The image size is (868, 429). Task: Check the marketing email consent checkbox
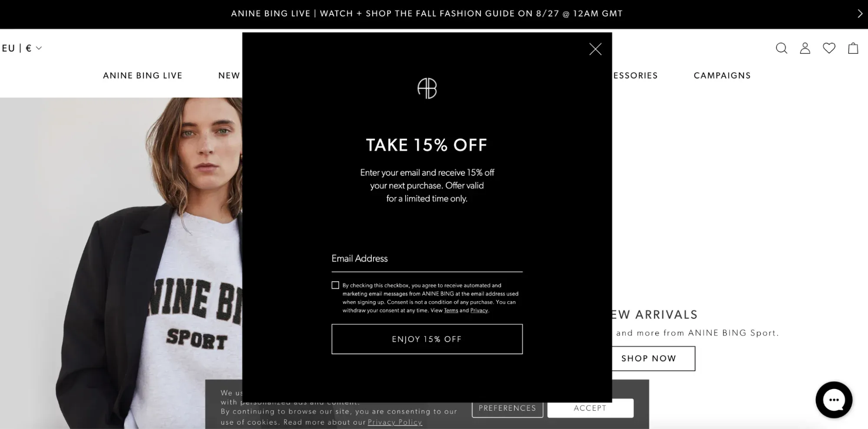click(335, 285)
